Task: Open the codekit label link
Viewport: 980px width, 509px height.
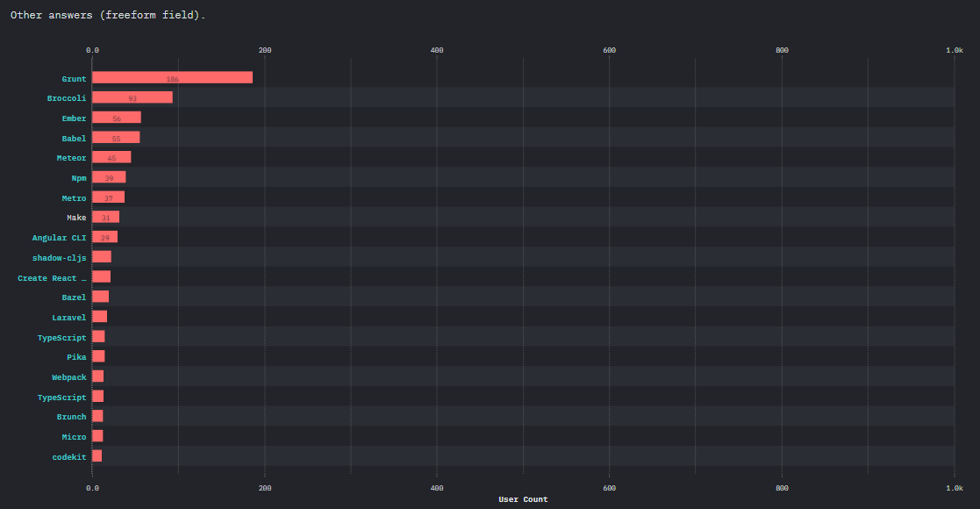Action: (68, 457)
